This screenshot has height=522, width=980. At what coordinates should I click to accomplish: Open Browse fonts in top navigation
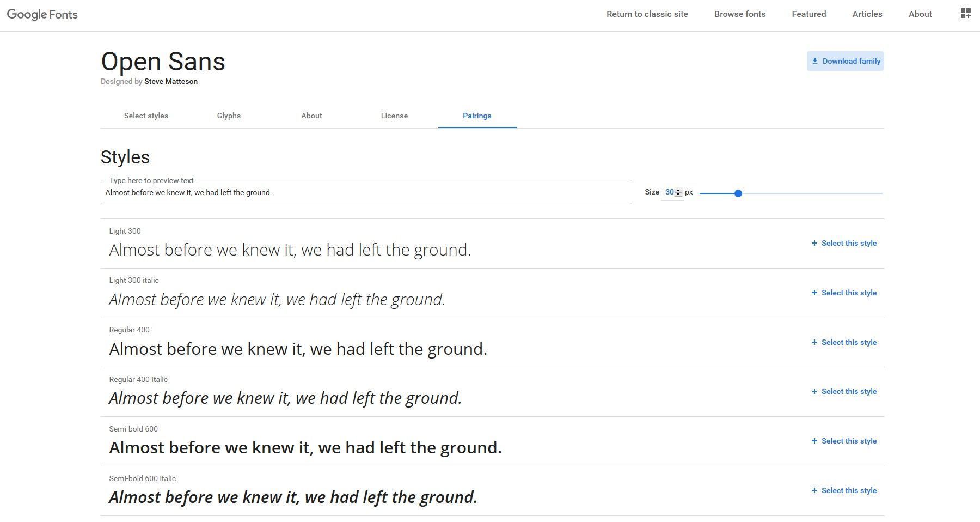click(740, 14)
